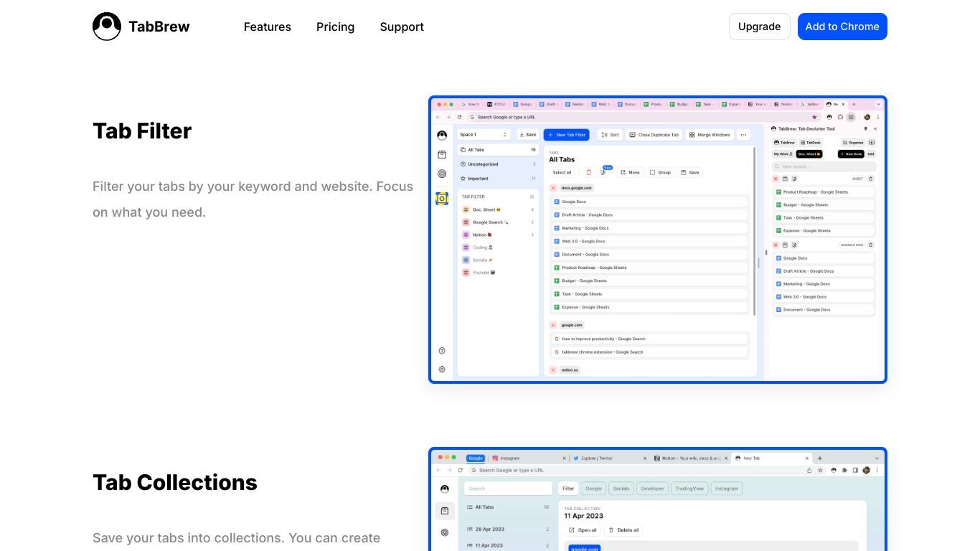Click the Select all button under All Tabs
Viewport: 980px width, 551px height.
point(562,172)
